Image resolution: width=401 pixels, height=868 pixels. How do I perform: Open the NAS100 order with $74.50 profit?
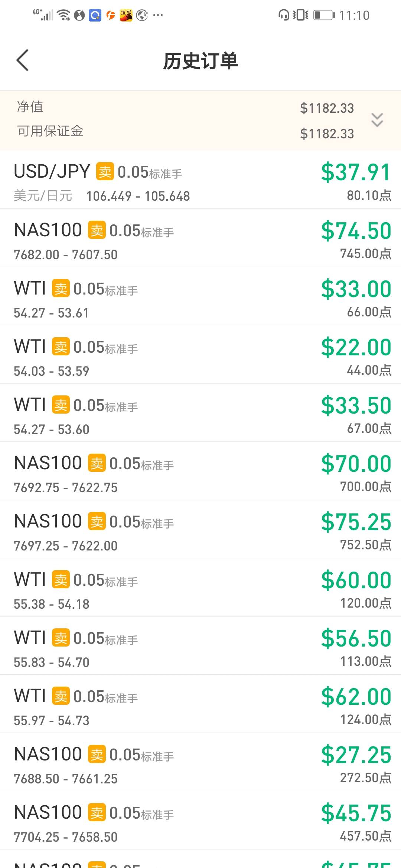pos(200,238)
